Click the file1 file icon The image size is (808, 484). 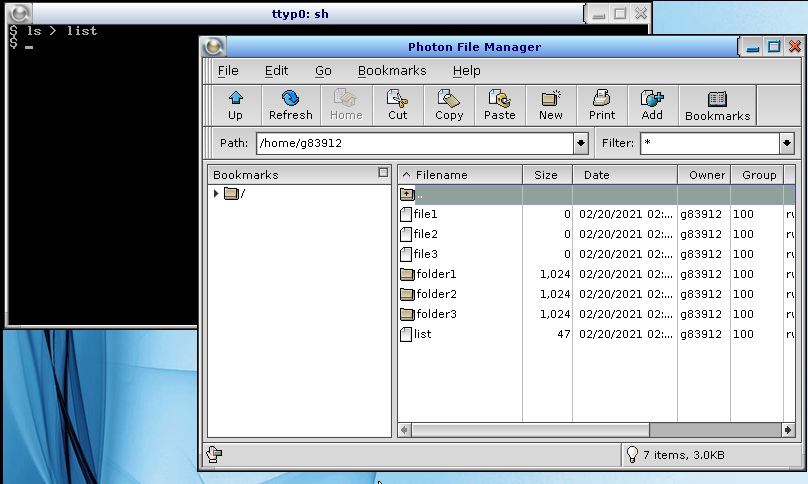tap(406, 214)
